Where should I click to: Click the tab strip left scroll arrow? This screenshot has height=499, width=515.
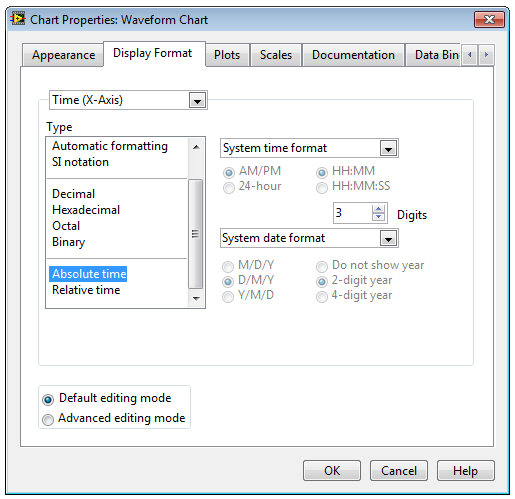click(x=470, y=54)
